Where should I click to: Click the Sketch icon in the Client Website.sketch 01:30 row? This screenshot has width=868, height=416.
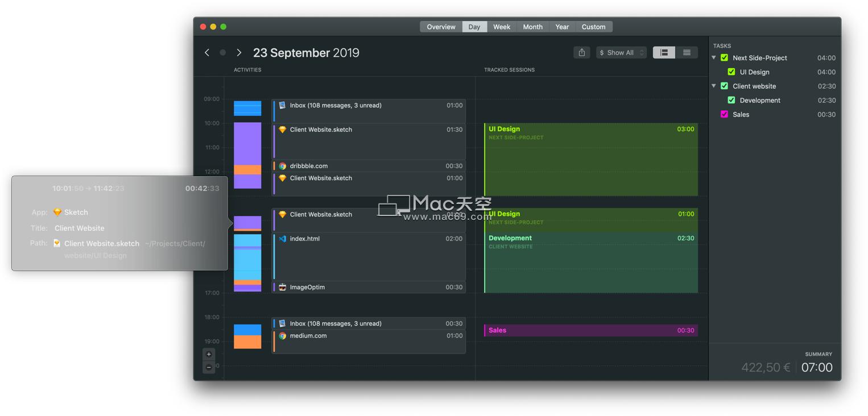[x=282, y=130]
